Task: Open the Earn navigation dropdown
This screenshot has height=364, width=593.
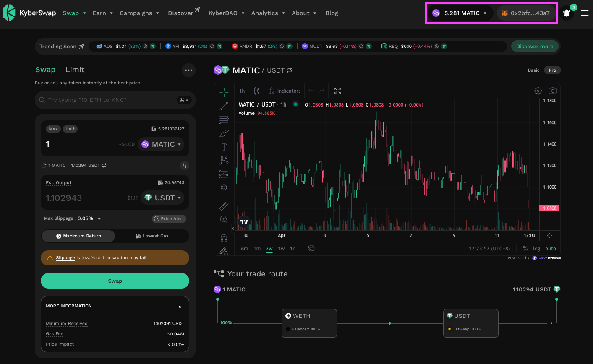Action: (103, 13)
